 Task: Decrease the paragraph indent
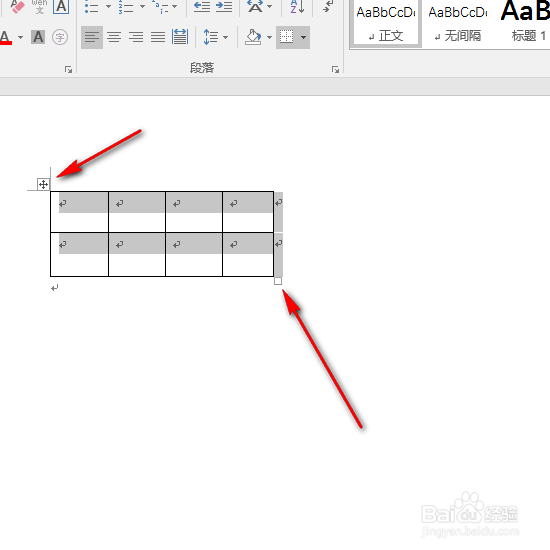[x=202, y=6]
